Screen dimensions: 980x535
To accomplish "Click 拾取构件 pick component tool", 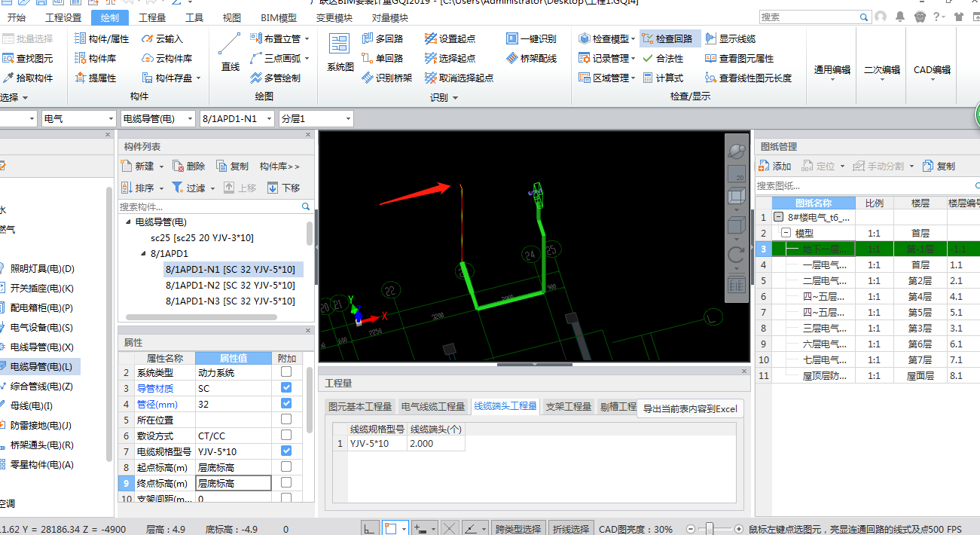I will 28,78.
